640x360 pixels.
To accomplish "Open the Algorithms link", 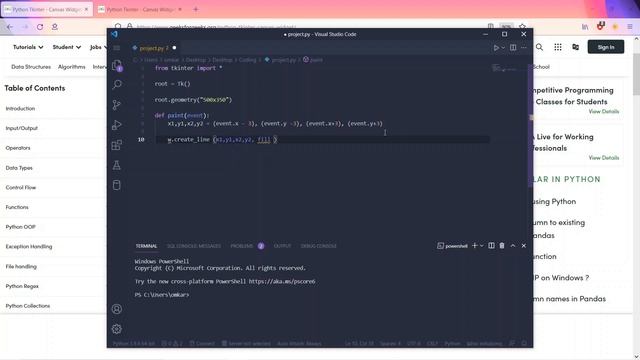I will (72, 67).
